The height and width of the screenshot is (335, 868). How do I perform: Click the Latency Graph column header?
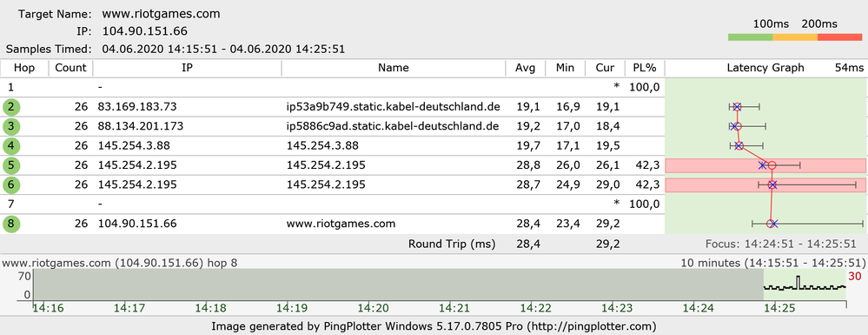pyautogui.click(x=765, y=68)
